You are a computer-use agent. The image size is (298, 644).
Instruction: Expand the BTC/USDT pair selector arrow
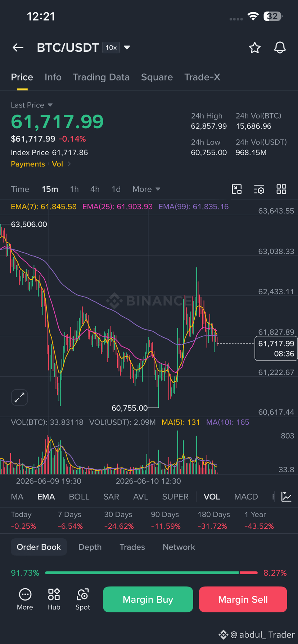(127, 47)
